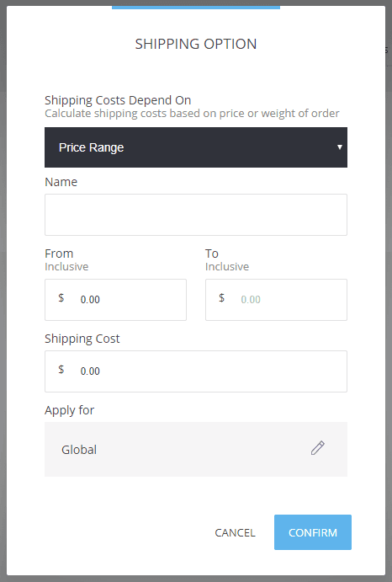Click the dollar sign in Shipping Cost field

(x=61, y=369)
